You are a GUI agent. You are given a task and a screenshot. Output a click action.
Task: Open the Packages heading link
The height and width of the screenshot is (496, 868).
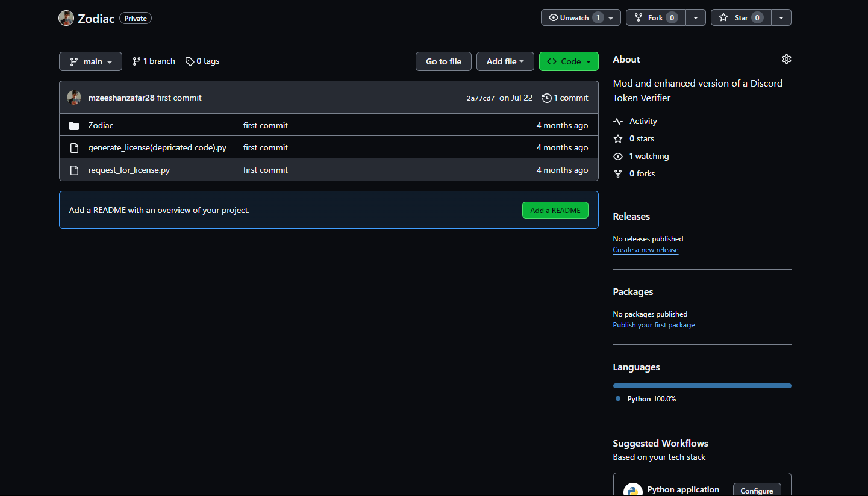pos(633,291)
